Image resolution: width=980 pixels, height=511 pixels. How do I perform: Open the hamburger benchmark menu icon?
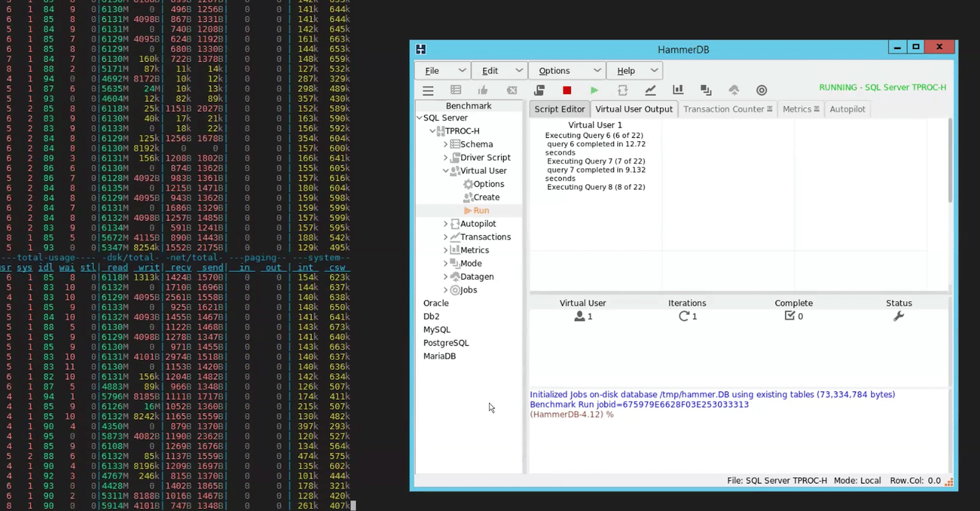pos(428,90)
